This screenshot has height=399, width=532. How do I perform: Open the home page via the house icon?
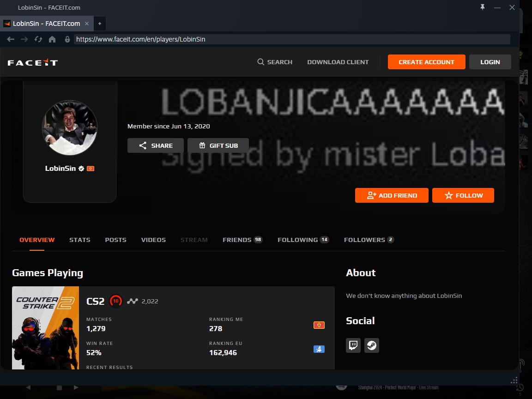52,39
